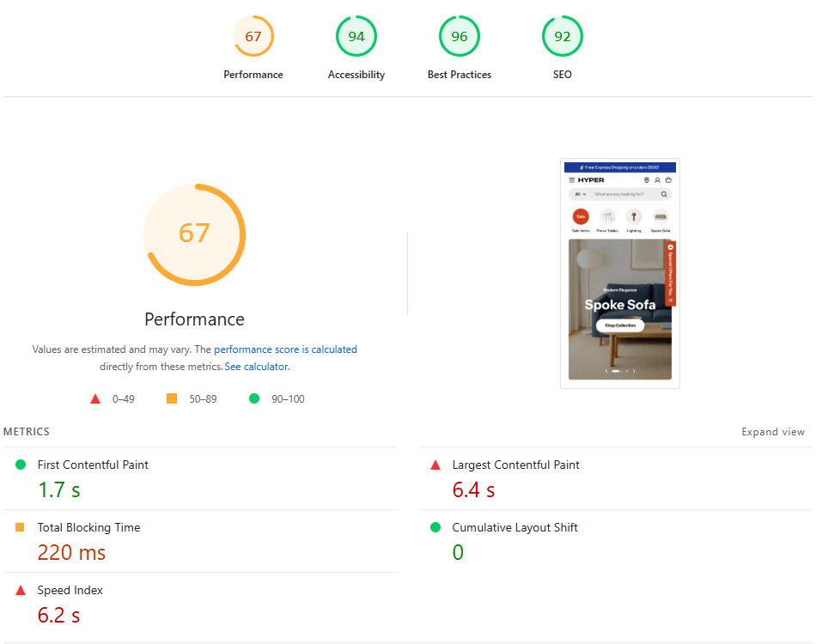Expand the First Contentful Paint metric row
Screen dimensions: 816x644
pyautogui.click(x=93, y=465)
